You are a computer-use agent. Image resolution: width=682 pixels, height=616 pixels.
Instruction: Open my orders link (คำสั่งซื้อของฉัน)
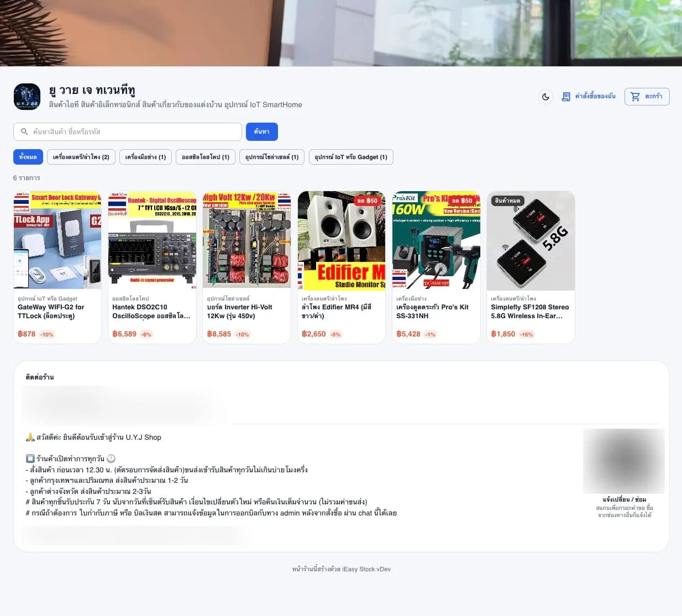pyautogui.click(x=589, y=97)
